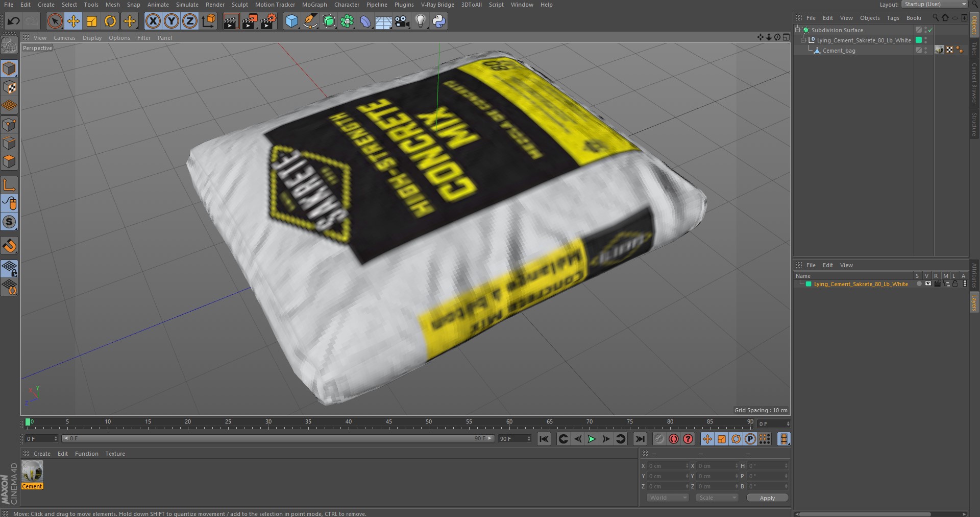Activate the Move tool

[x=73, y=21]
